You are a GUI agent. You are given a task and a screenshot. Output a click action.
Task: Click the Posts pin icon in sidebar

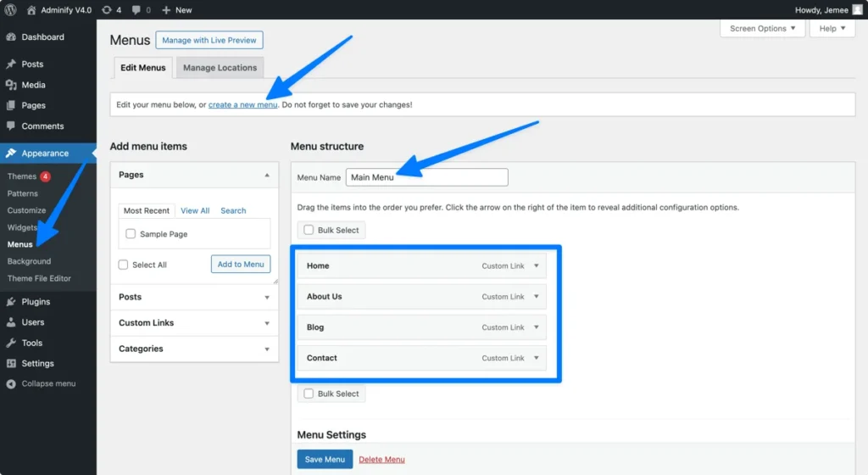[x=11, y=64]
